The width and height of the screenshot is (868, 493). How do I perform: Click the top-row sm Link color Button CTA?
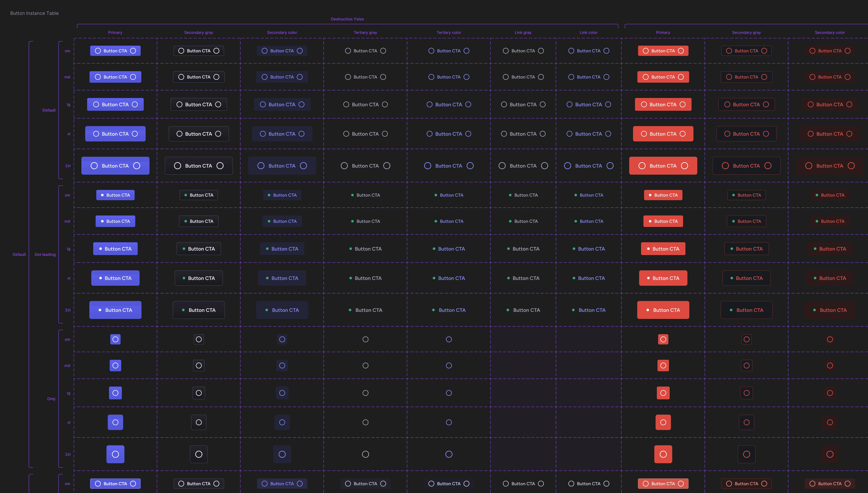click(589, 51)
